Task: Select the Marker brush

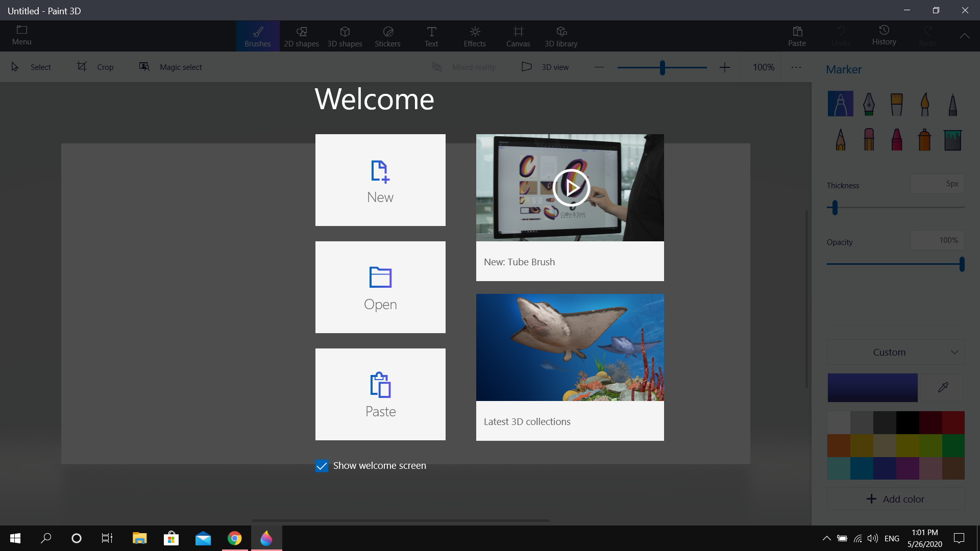Action: point(840,104)
